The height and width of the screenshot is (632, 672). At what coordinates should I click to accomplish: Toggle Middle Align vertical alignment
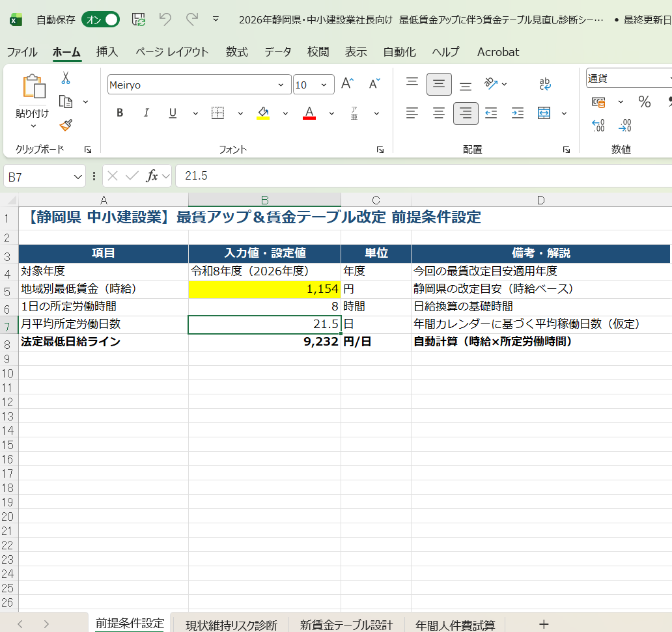coord(439,84)
